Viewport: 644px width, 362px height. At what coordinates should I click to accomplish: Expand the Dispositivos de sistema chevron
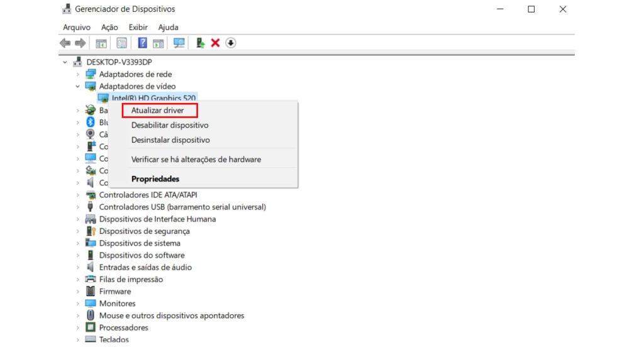77,243
